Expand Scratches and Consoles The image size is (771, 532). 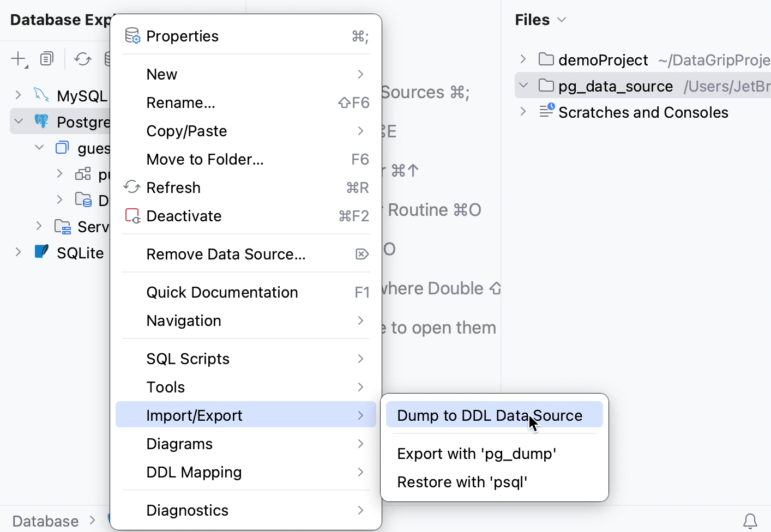523,112
